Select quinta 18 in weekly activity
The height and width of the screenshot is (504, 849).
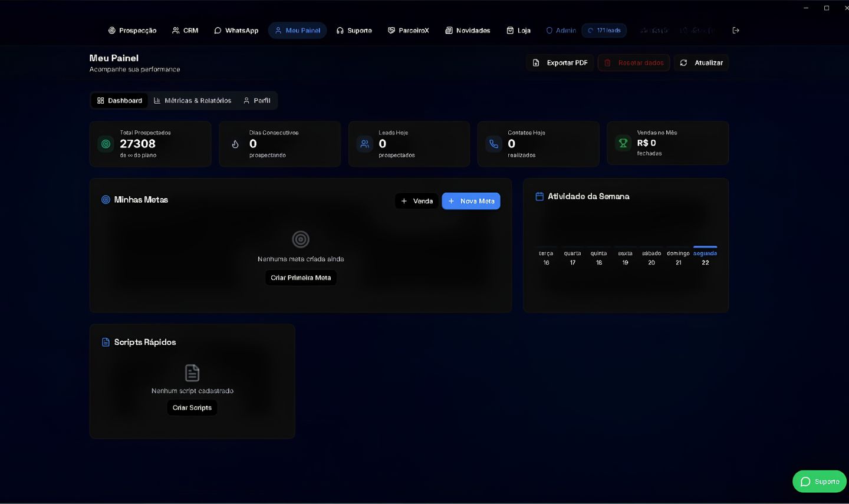pyautogui.click(x=599, y=258)
